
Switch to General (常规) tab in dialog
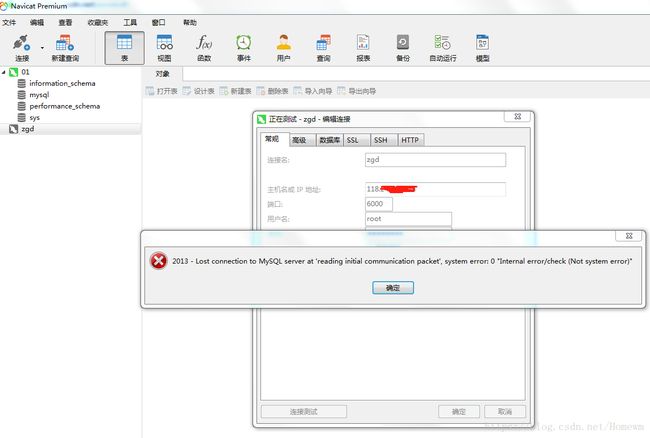pos(272,139)
